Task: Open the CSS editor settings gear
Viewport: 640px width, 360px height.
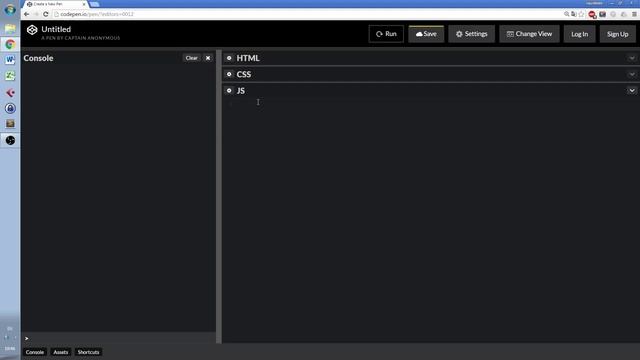Action: (x=229, y=74)
